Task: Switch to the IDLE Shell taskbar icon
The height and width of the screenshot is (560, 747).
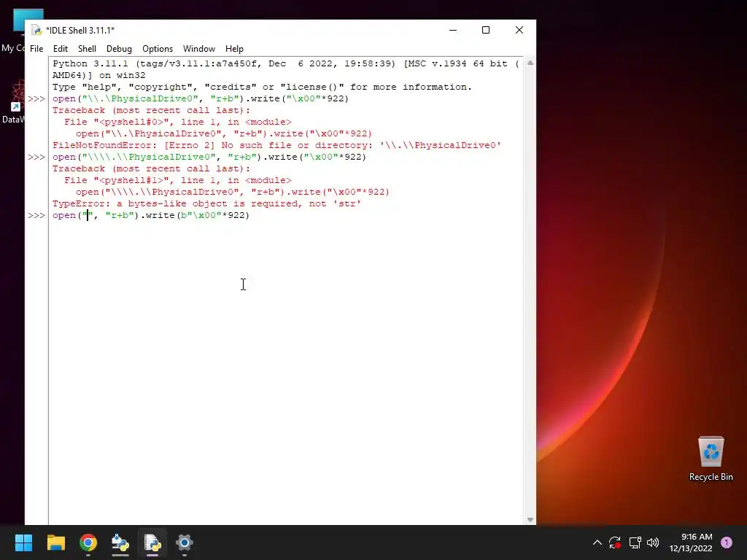Action: click(152, 542)
